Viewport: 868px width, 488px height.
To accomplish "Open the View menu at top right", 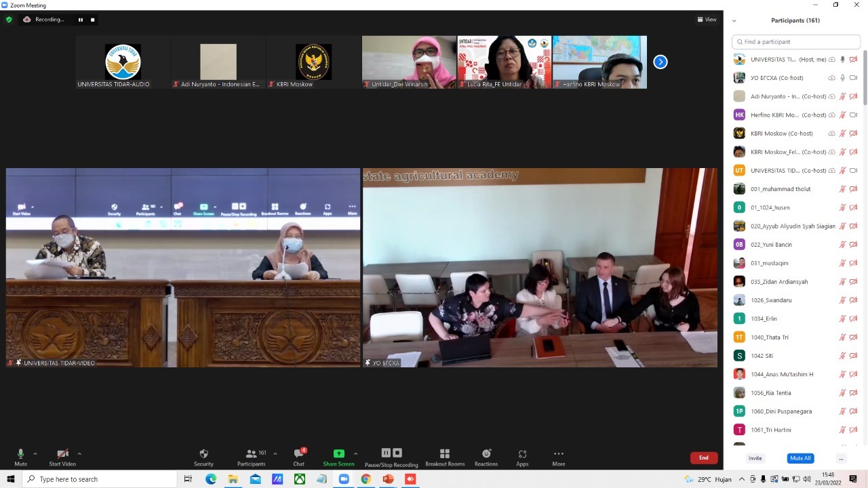I will point(707,20).
